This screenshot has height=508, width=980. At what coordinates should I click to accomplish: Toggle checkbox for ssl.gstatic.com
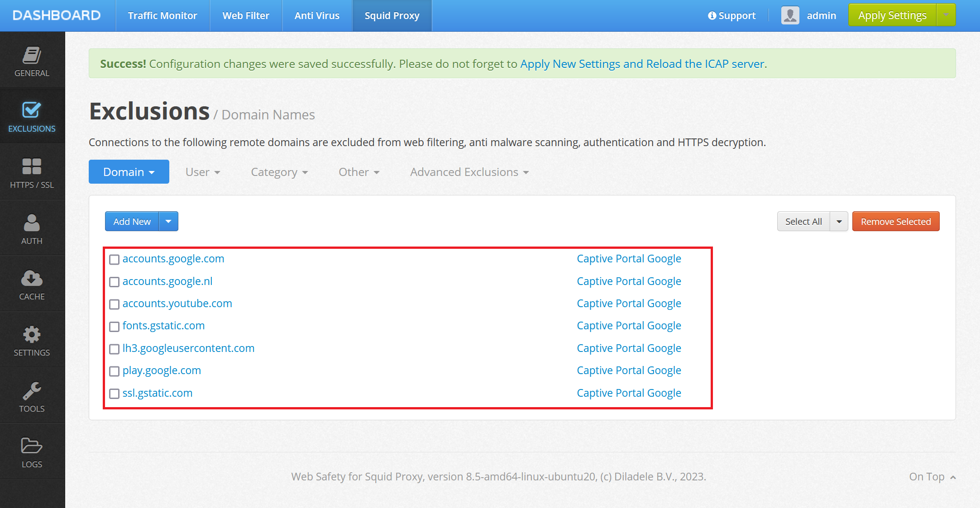click(114, 393)
